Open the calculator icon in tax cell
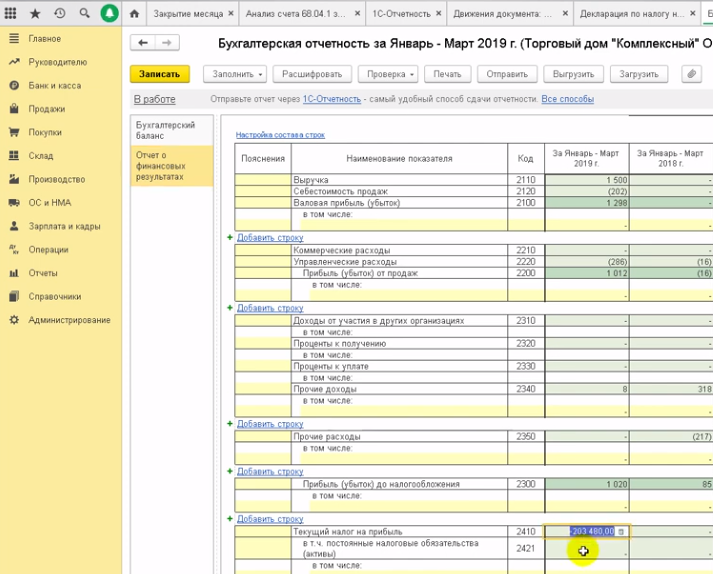 621,532
